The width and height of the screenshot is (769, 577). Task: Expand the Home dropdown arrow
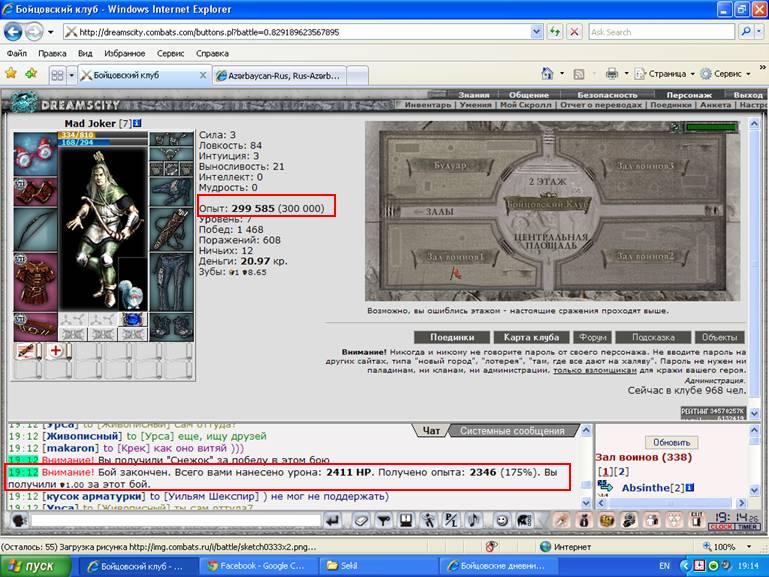click(x=562, y=74)
